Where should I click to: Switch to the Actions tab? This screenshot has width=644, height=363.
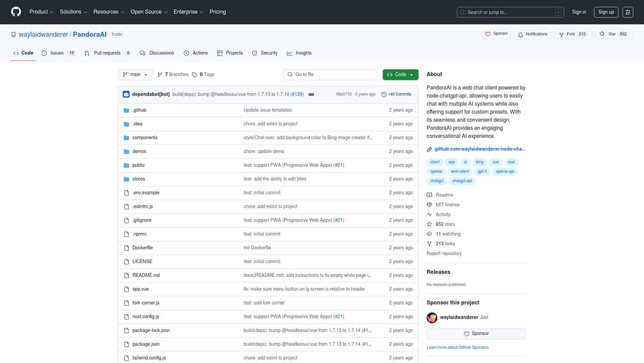pos(196,53)
